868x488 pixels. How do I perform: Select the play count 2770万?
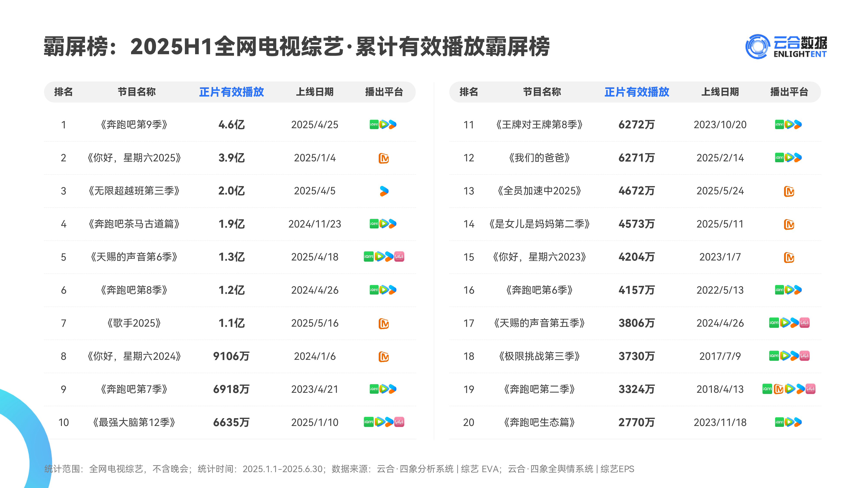[x=637, y=422]
